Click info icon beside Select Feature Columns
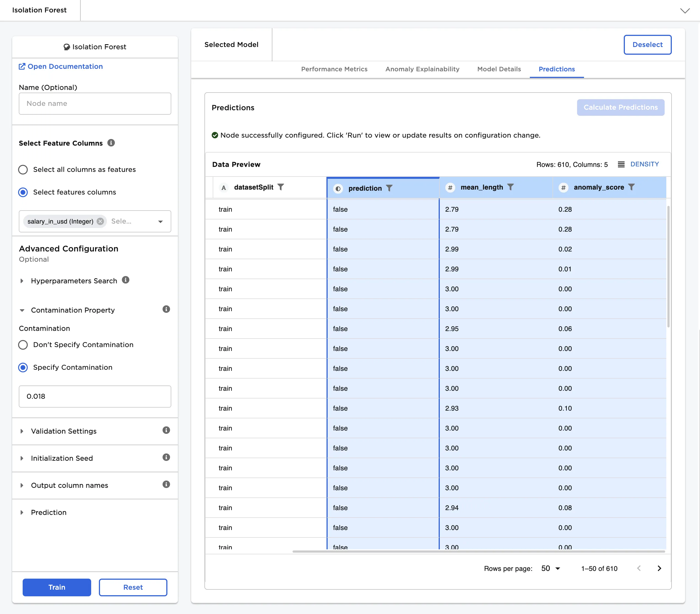The height and width of the screenshot is (614, 700). point(111,143)
